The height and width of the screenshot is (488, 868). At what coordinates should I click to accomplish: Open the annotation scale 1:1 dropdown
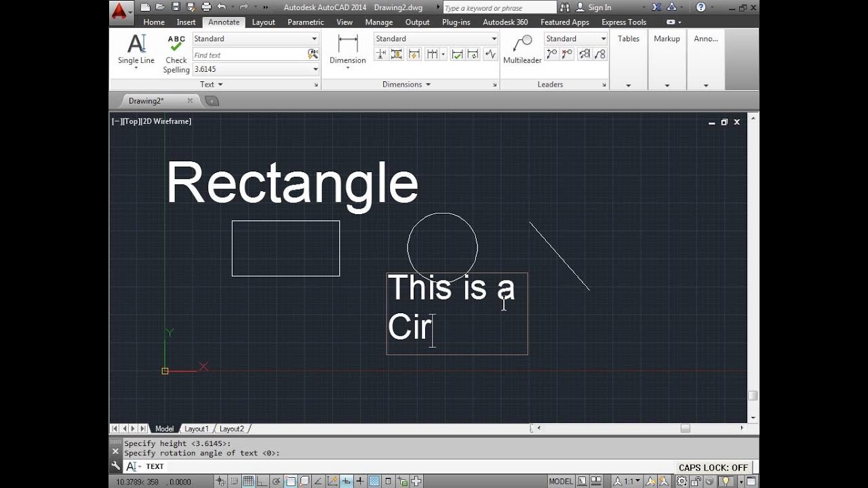pos(627,481)
